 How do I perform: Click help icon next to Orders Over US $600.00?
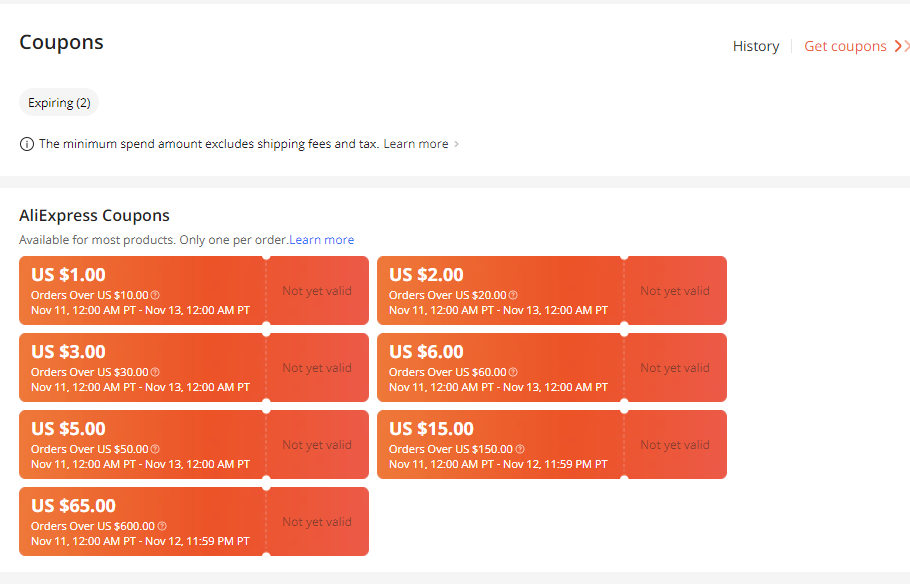click(x=162, y=526)
